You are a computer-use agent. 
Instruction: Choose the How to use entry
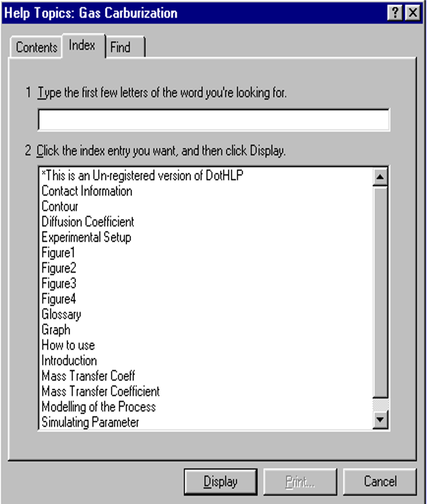click(68, 345)
